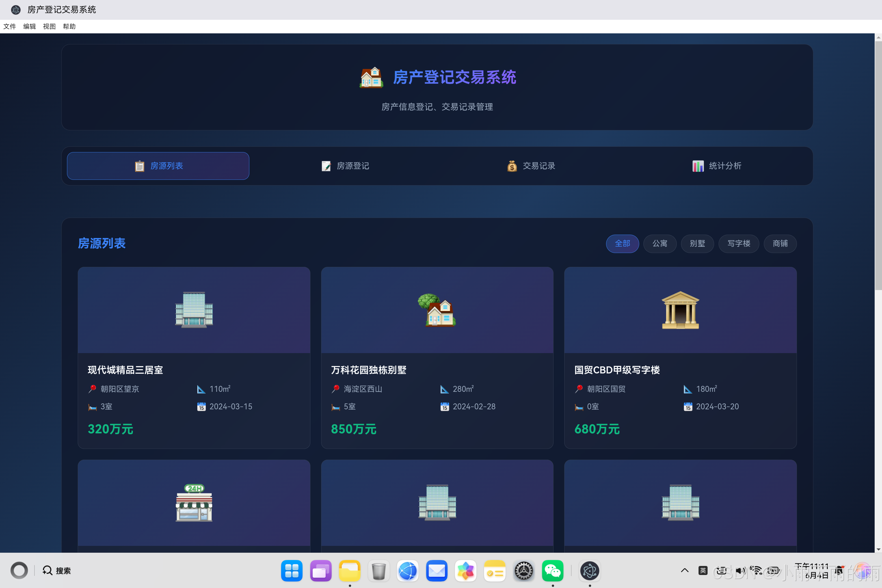The height and width of the screenshot is (588, 882).
Task: Click the clipboard icon on 房源列表 tab
Action: click(139, 166)
